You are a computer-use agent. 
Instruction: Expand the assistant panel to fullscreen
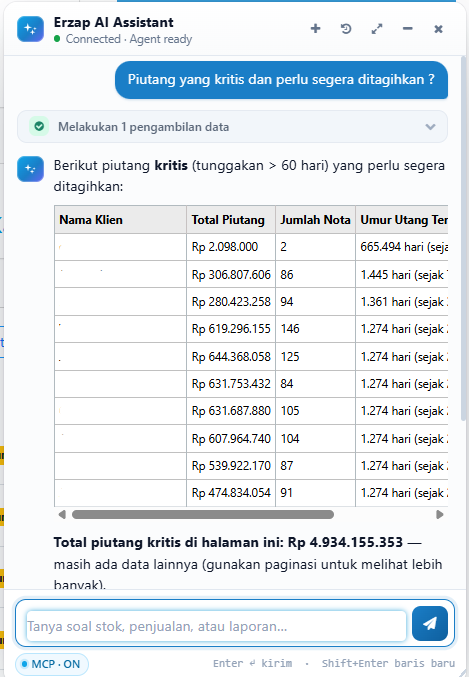tap(377, 29)
